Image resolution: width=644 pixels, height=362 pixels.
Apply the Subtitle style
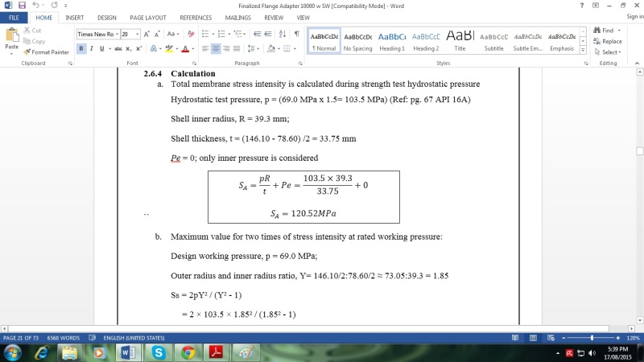tap(493, 41)
